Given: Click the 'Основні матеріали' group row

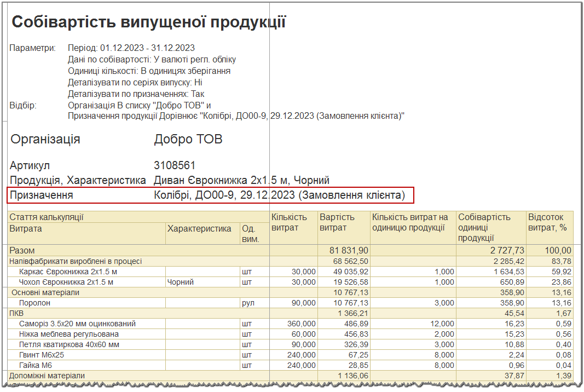Looking at the screenshot, I should click(45, 292).
